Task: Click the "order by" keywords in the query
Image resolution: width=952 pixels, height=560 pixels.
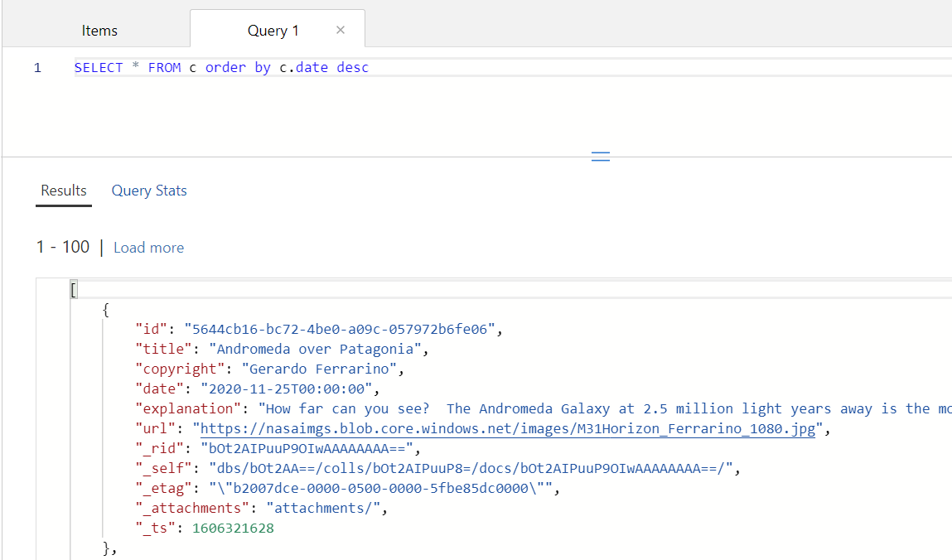Action: [x=238, y=67]
